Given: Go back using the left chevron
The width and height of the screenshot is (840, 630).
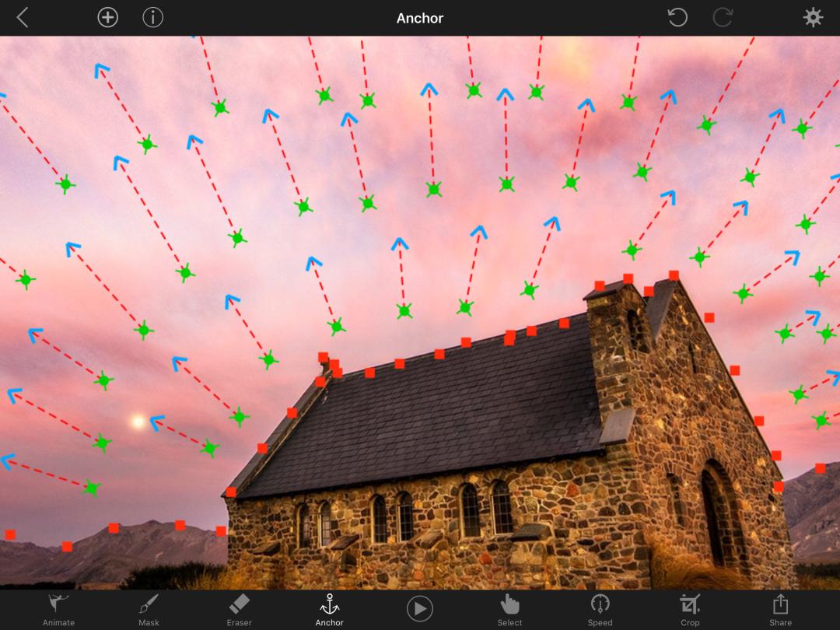Looking at the screenshot, I should (x=23, y=18).
